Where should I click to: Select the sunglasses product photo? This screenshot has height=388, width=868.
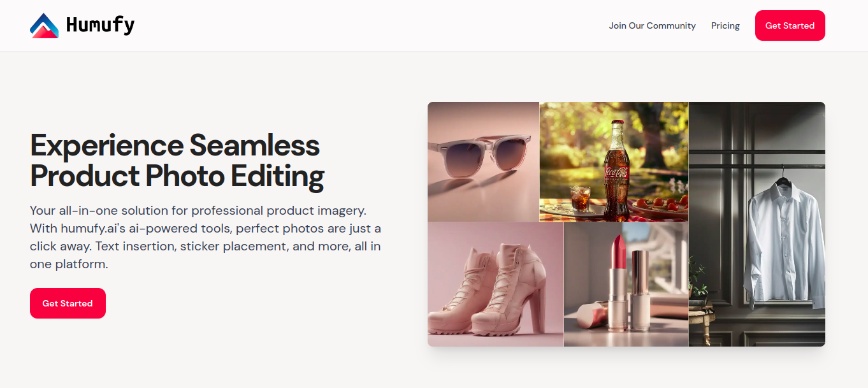point(483,162)
